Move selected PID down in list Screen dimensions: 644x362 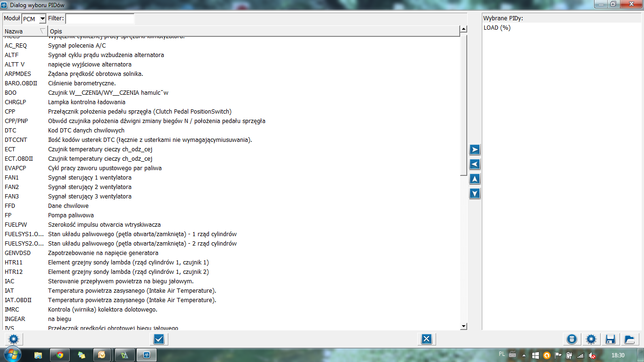point(475,193)
